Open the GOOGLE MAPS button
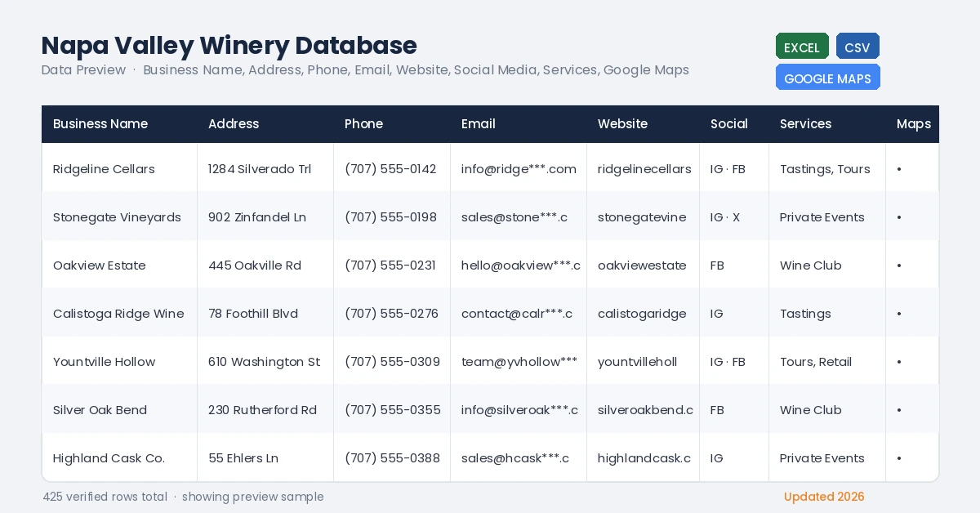This screenshot has width=980, height=513. (x=827, y=78)
